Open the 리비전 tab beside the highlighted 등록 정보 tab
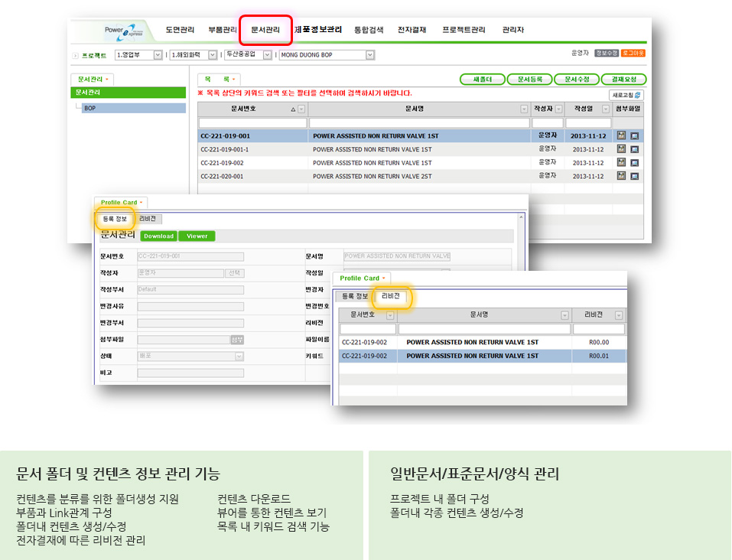This screenshot has height=560, width=732. 150,219
